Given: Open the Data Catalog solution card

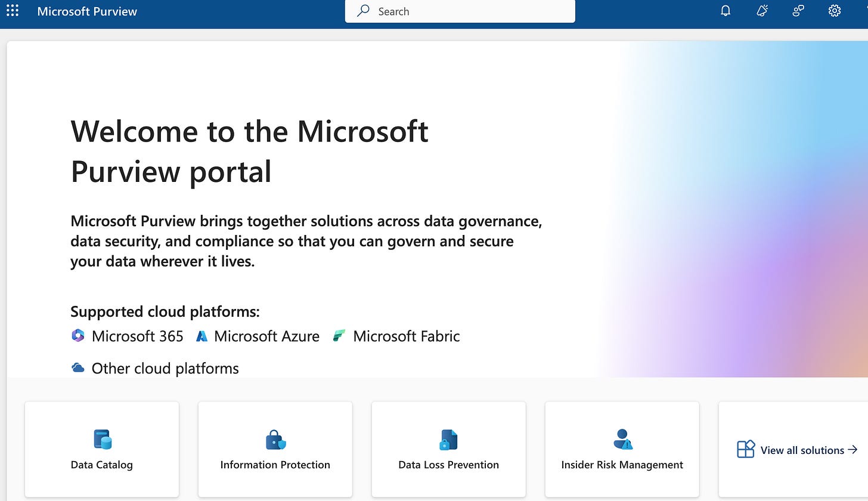Looking at the screenshot, I should (102, 449).
